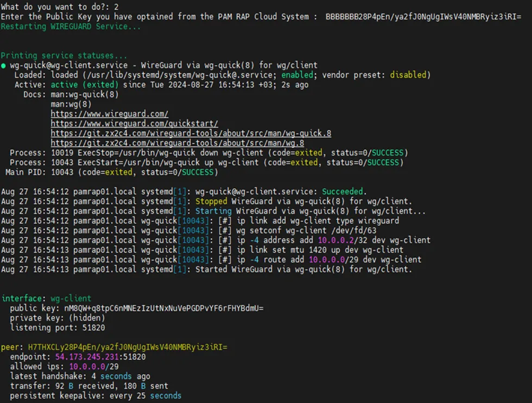
Task: Click yellow 'Stopped' log word
Action: (x=211, y=202)
